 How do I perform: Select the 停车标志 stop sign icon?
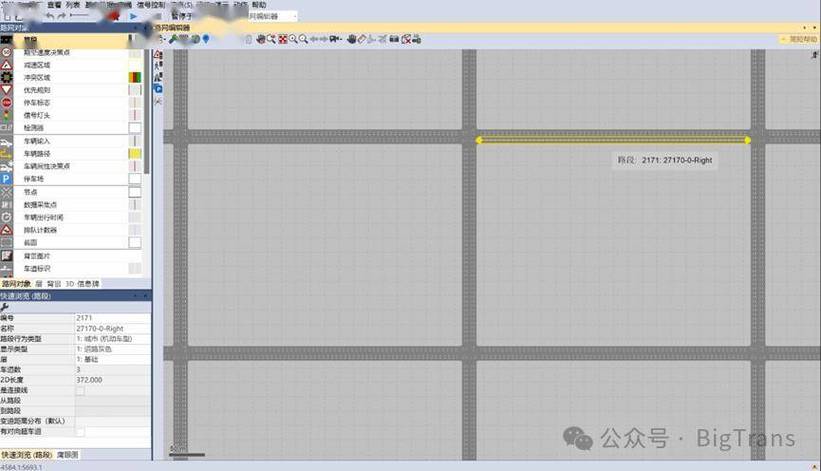pos(7,103)
